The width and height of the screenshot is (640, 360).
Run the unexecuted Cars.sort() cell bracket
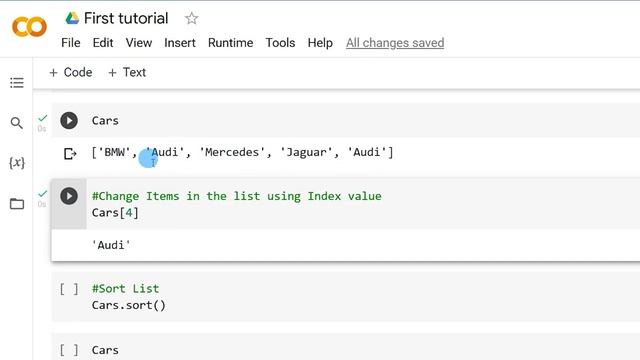69,289
